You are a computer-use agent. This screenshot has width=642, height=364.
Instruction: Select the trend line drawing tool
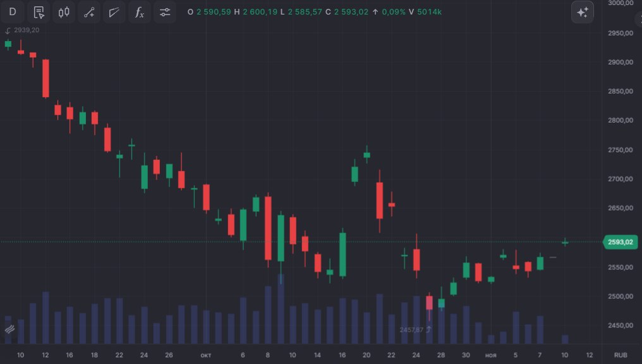point(89,12)
